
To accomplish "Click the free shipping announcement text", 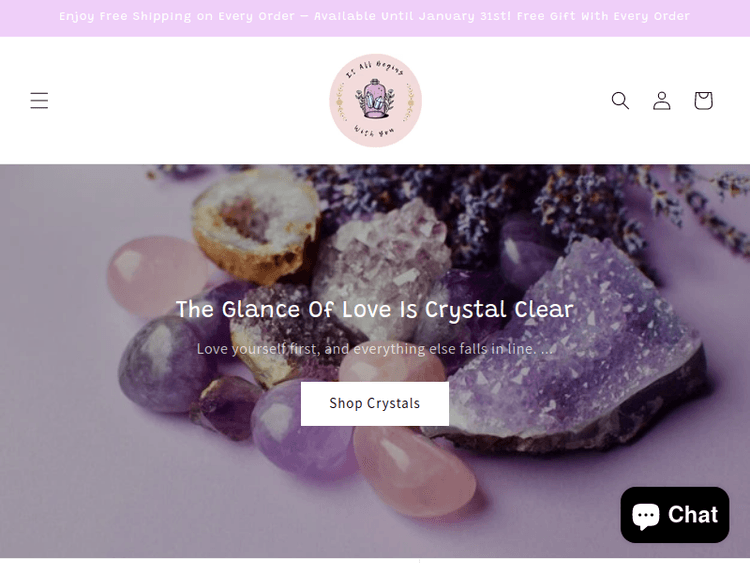I will click(375, 16).
